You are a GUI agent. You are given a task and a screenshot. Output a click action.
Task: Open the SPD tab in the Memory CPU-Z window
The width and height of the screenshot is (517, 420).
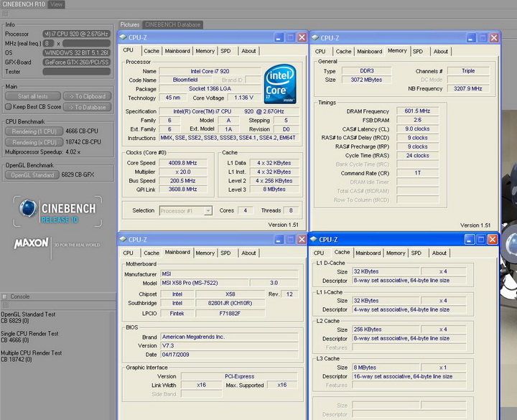(417, 51)
